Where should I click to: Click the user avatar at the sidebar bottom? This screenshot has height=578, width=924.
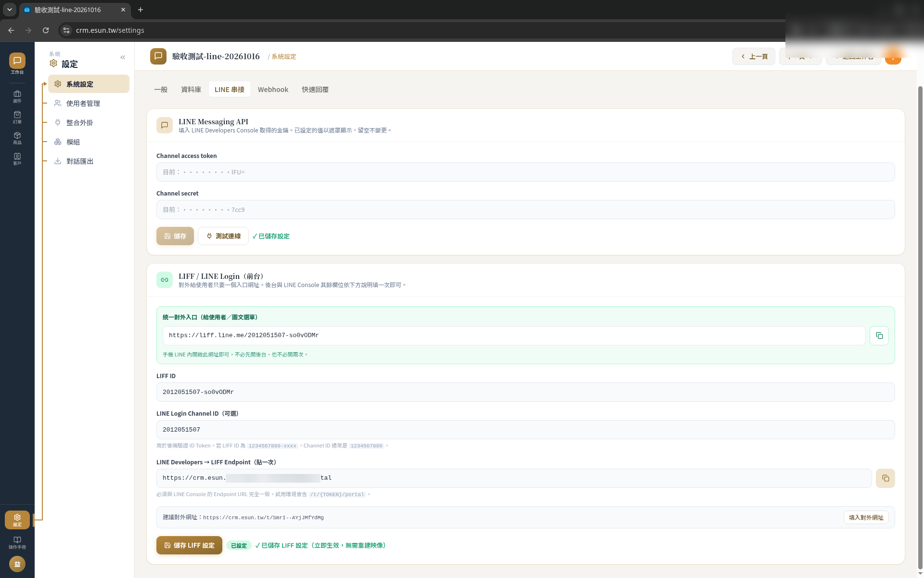point(17,564)
